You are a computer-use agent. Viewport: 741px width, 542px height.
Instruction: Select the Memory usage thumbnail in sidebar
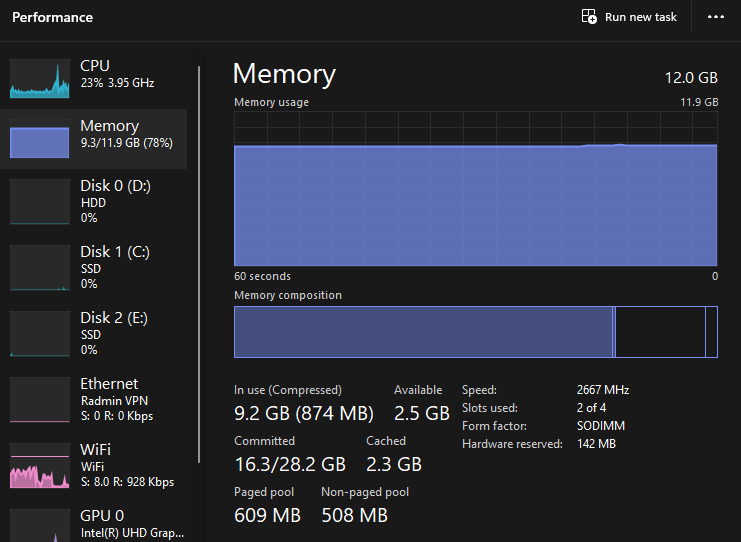[x=40, y=138]
